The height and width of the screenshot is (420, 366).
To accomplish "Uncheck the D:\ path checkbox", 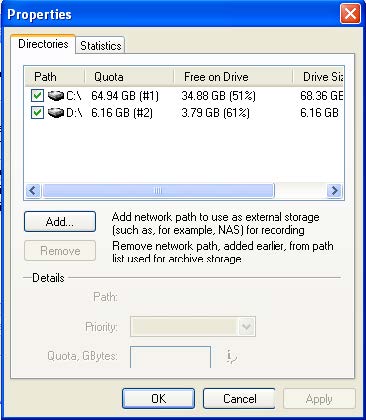I will click(37, 113).
